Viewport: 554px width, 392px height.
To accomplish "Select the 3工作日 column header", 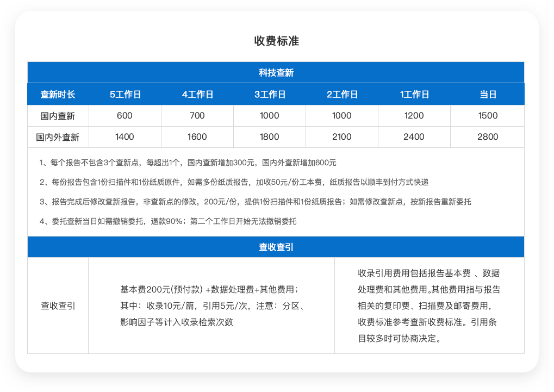I will pyautogui.click(x=270, y=95).
